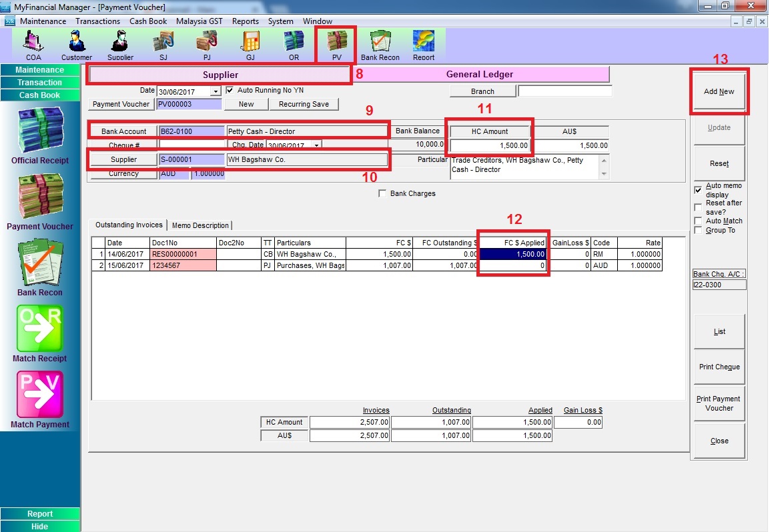
Task: Click the OR official receipt toolbar icon
Action: click(x=294, y=44)
